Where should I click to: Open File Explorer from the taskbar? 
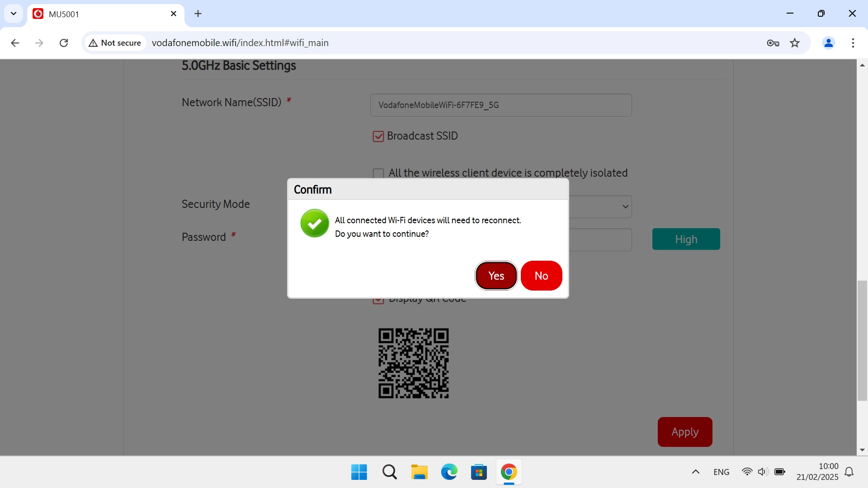coord(419,472)
